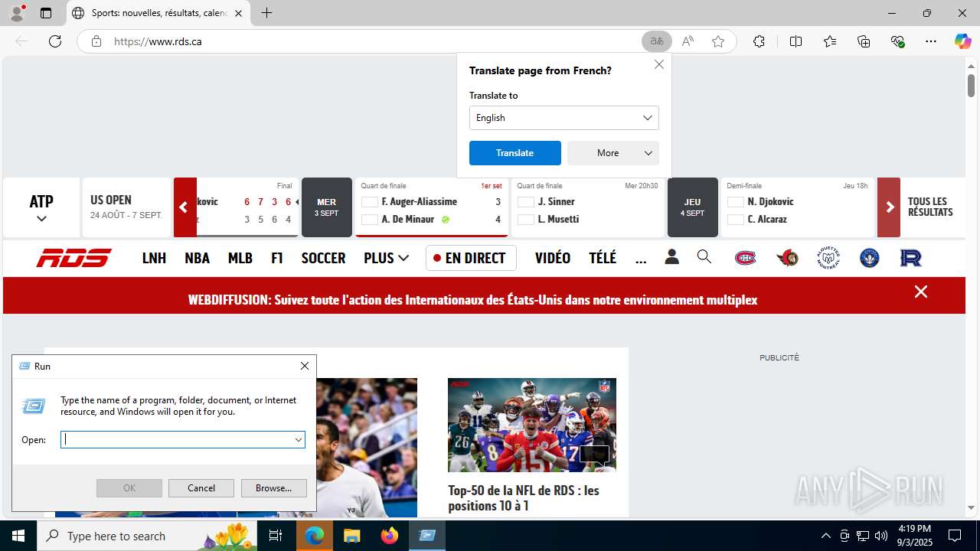Open VIDÉO section
Image resolution: width=980 pixels, height=551 pixels.
pyautogui.click(x=553, y=258)
